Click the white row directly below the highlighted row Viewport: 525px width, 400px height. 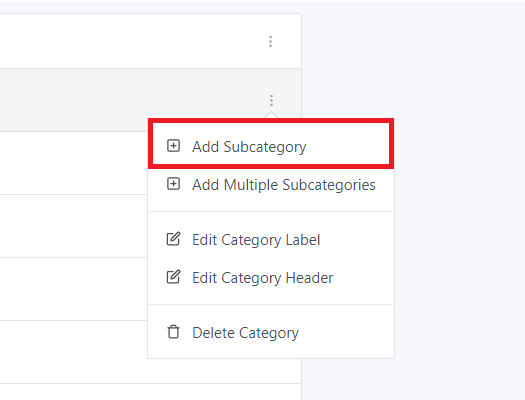[74, 163]
